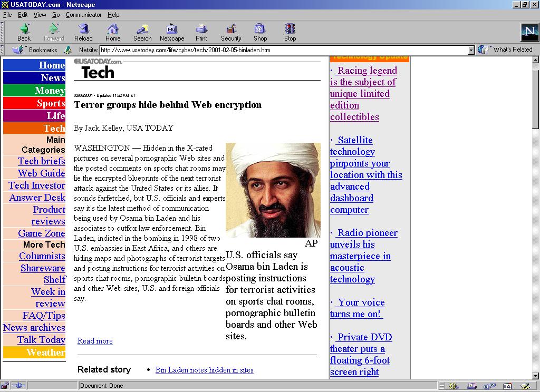The width and height of the screenshot is (540, 392).
Task: Open What's Related panel
Action: tap(505, 50)
